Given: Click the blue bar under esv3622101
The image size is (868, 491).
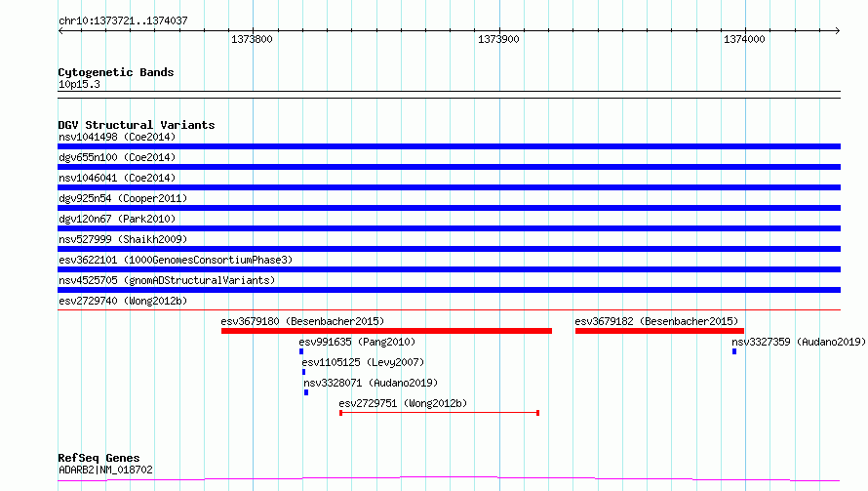Looking at the screenshot, I should tap(449, 269).
